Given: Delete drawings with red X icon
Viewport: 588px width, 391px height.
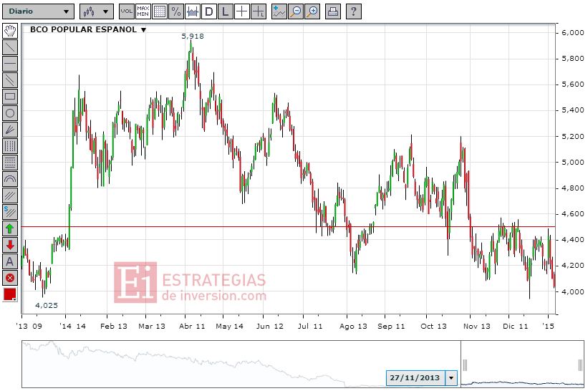Looking at the screenshot, I should coord(10,278).
